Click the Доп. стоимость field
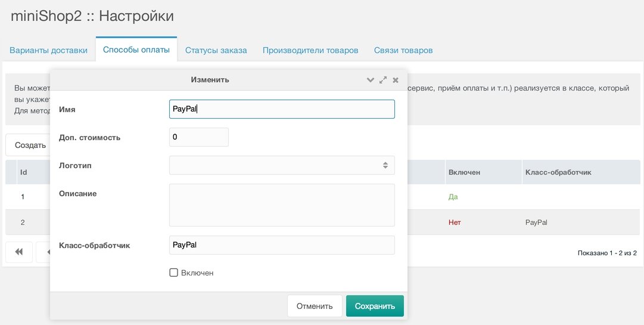This screenshot has width=644, height=325. click(199, 137)
